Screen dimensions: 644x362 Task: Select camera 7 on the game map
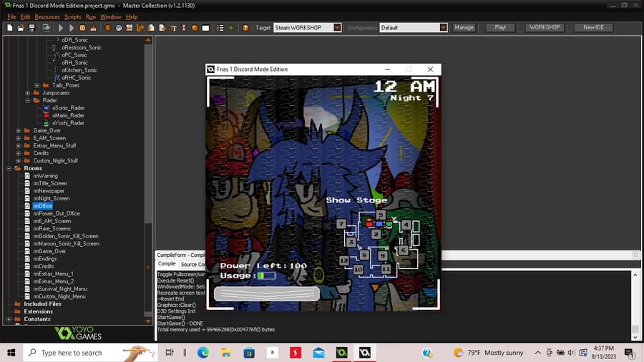[341, 224]
